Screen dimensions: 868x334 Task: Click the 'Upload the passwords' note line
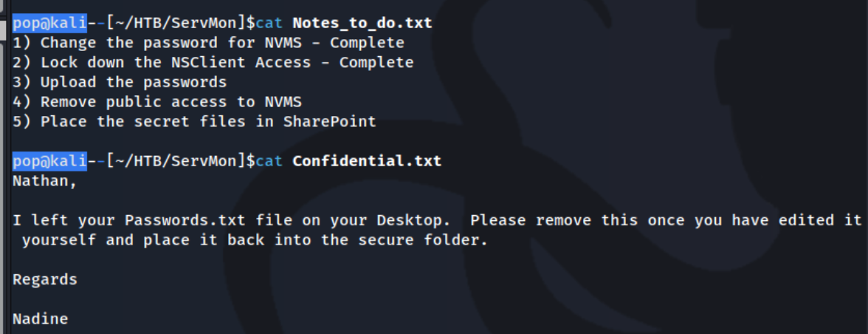pyautogui.click(x=120, y=83)
